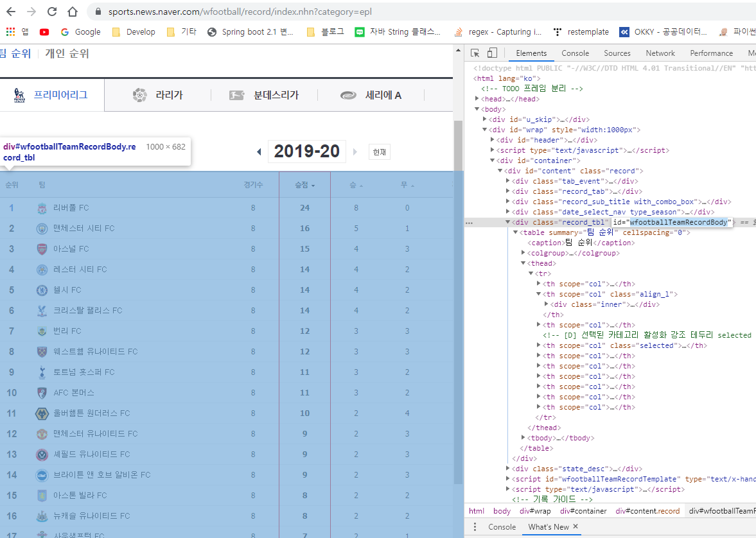This screenshot has width=756, height=538.
Task: Select the 라리가 league tab
Action: (x=157, y=95)
